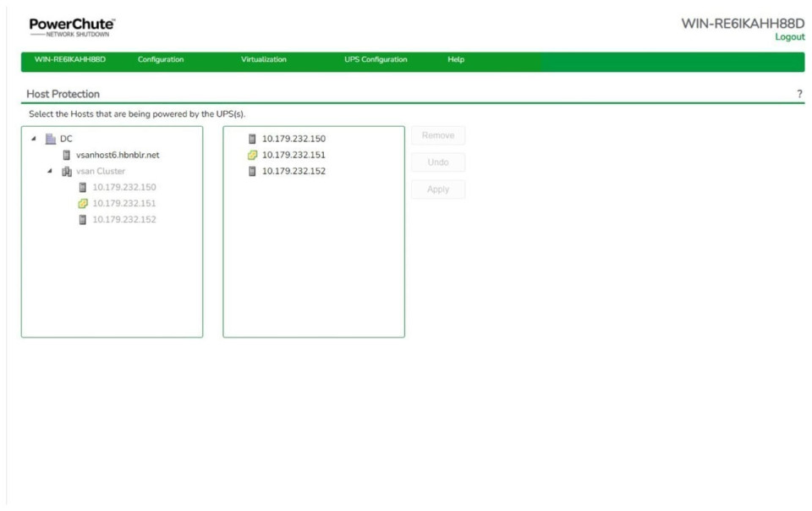Screen dimensions: 812x511
Task: Collapse the vsan Cluster node
Action: 50,171
